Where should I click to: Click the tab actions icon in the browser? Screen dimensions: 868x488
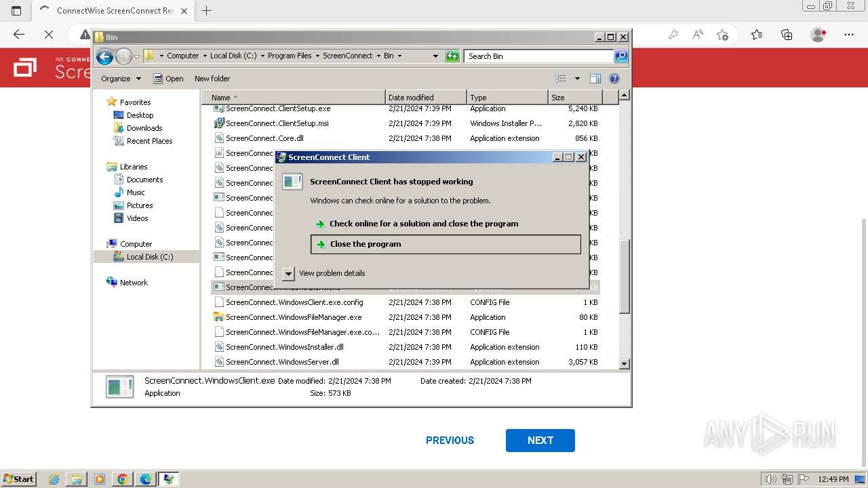tap(16, 11)
